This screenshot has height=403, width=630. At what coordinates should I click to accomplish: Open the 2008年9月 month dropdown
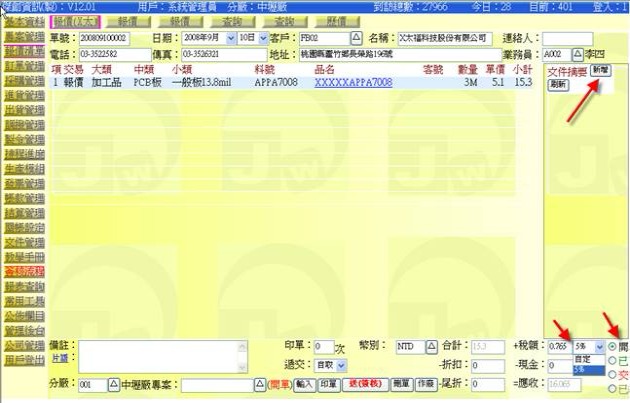231,38
